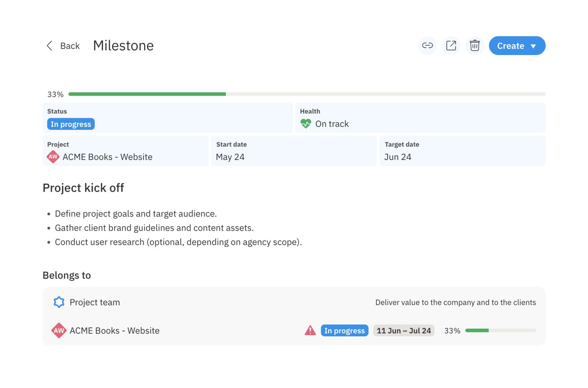
Task: Change the In progress status badge
Action: coord(71,124)
